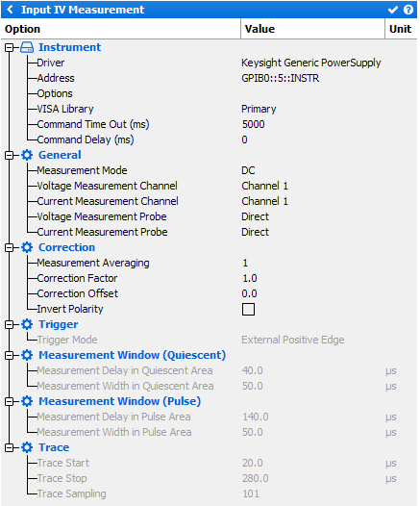Click the back arrow in title bar
420x506 pixels.
[11, 10]
